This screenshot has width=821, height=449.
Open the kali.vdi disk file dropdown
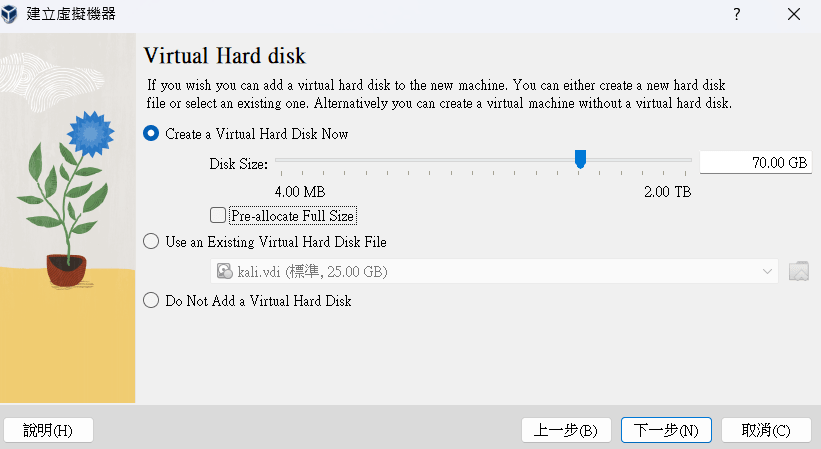(490, 271)
